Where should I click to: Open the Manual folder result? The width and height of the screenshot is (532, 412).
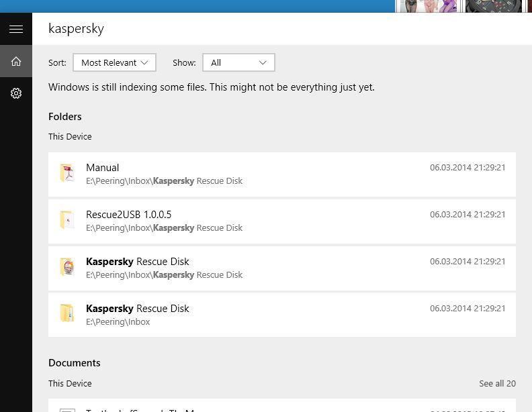[x=282, y=174]
